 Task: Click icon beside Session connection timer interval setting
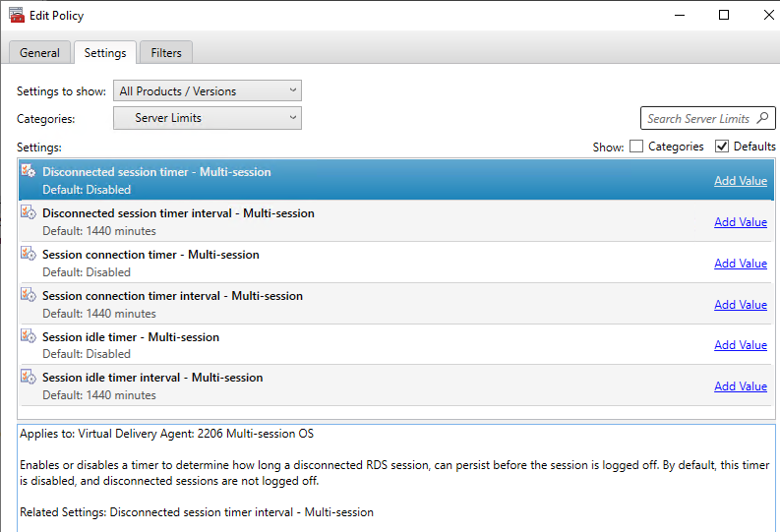pyautogui.click(x=29, y=295)
